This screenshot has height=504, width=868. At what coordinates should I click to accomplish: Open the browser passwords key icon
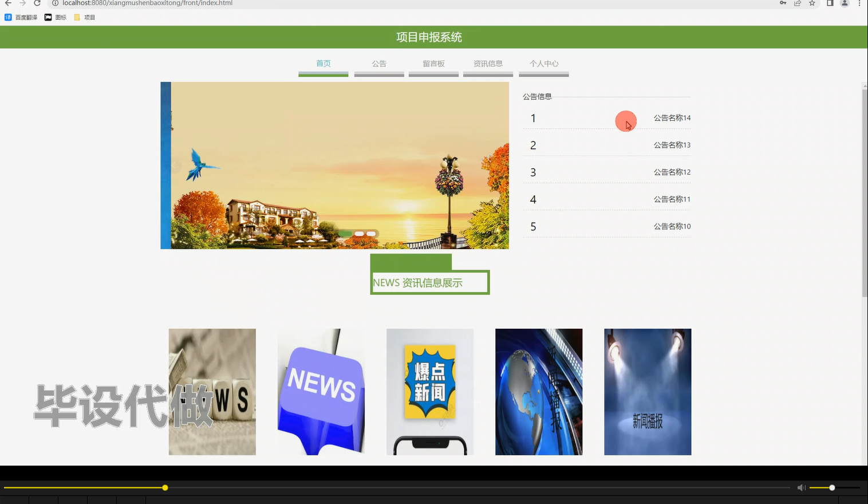coord(783,3)
